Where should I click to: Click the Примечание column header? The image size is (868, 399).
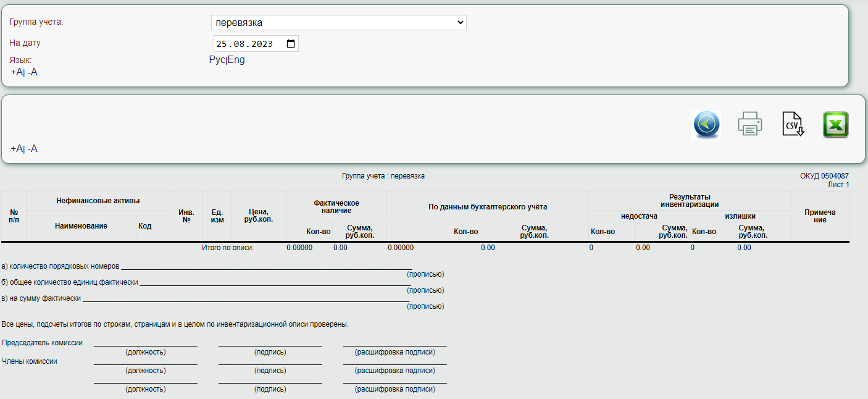point(820,216)
